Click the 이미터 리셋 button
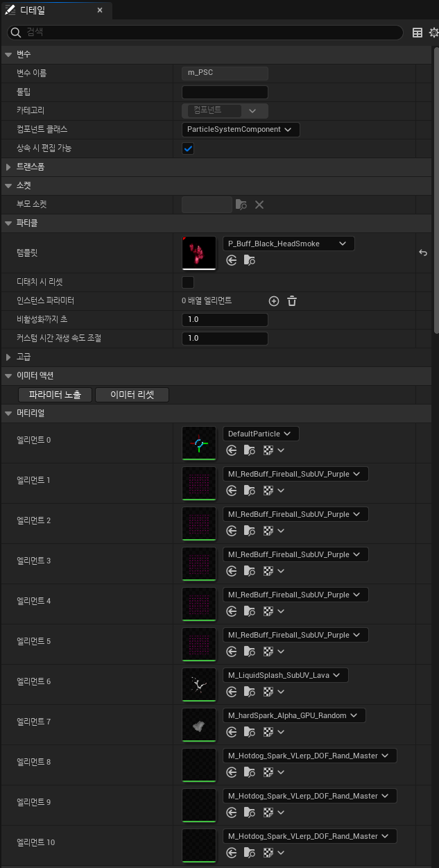Viewport: 439px width, 868px height. click(x=132, y=395)
